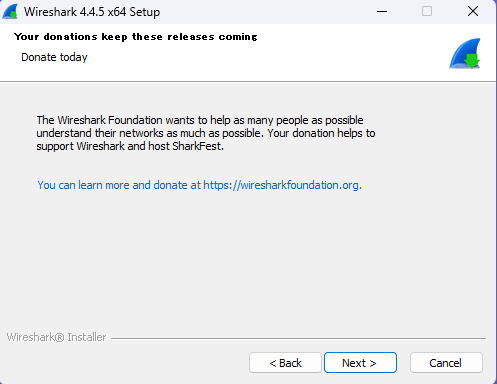Viewport: 497px width, 384px height.
Task: Click the disabled maximize button
Action: click(427, 12)
